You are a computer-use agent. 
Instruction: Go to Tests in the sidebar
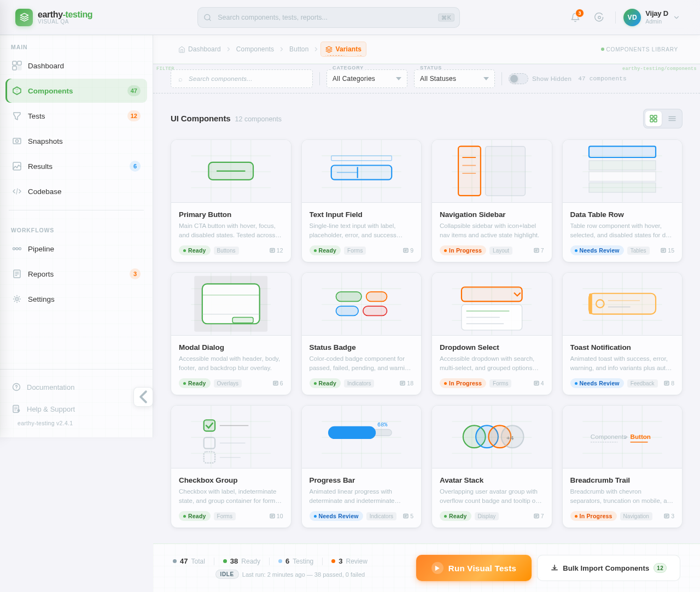point(77,116)
